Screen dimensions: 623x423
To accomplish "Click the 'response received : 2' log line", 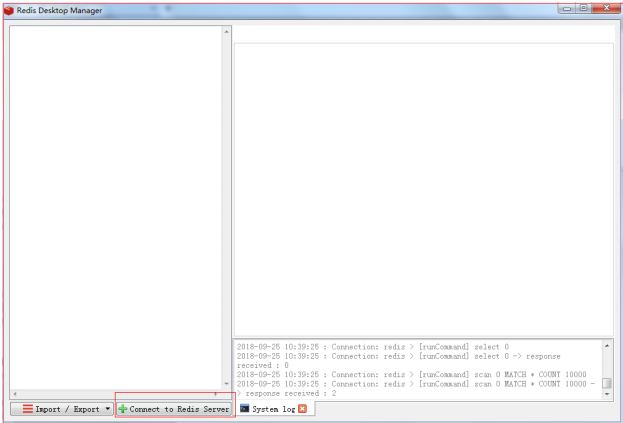I will coord(286,393).
